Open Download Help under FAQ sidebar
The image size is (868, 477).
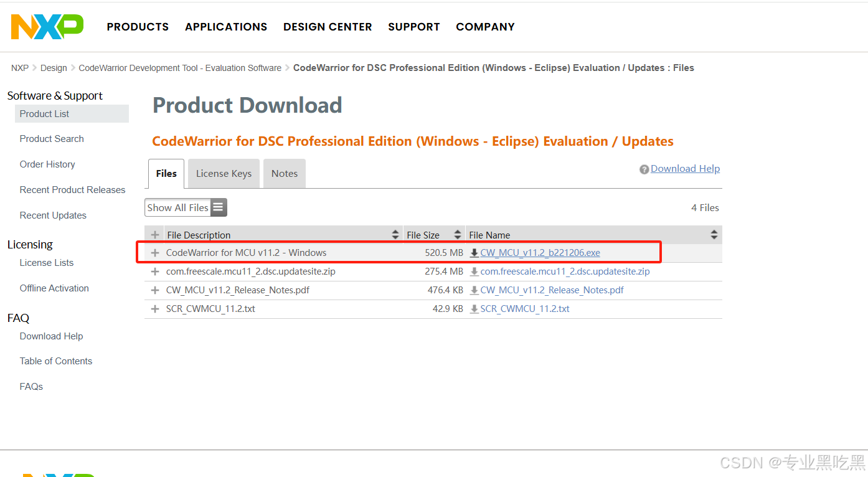pos(51,336)
